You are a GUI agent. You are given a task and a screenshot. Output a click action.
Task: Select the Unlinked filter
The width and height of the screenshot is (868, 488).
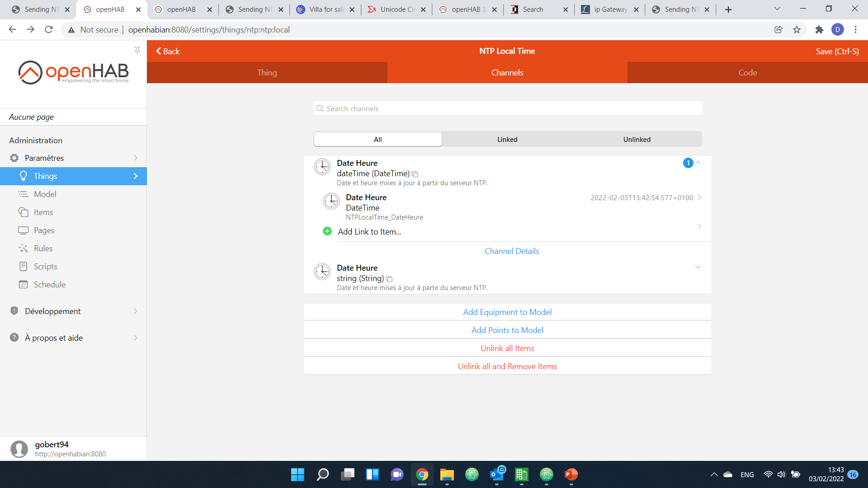pyautogui.click(x=637, y=139)
